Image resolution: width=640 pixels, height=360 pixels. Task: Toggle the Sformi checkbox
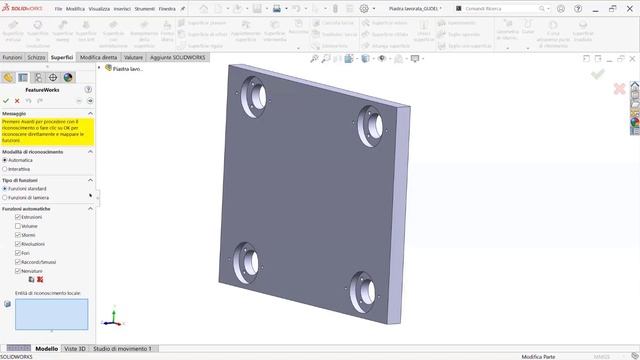click(18, 235)
